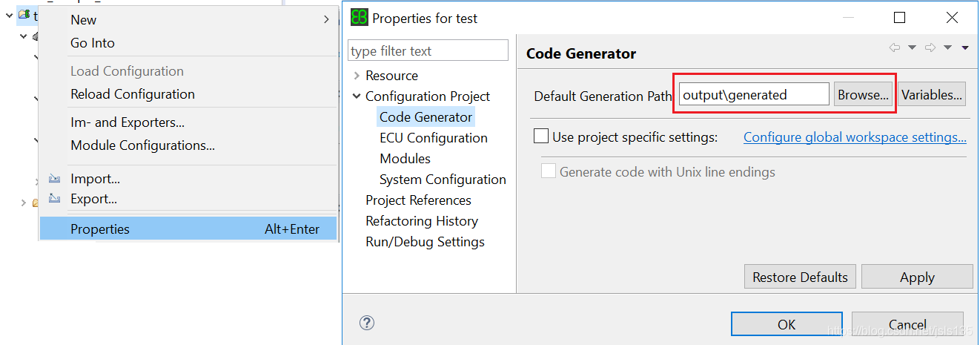Open the New submenu in the context menu
Screen dimensions: 980x345
325,20
